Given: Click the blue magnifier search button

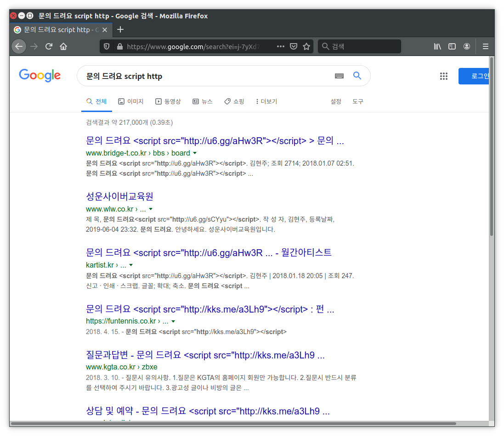Looking at the screenshot, I should pos(357,76).
